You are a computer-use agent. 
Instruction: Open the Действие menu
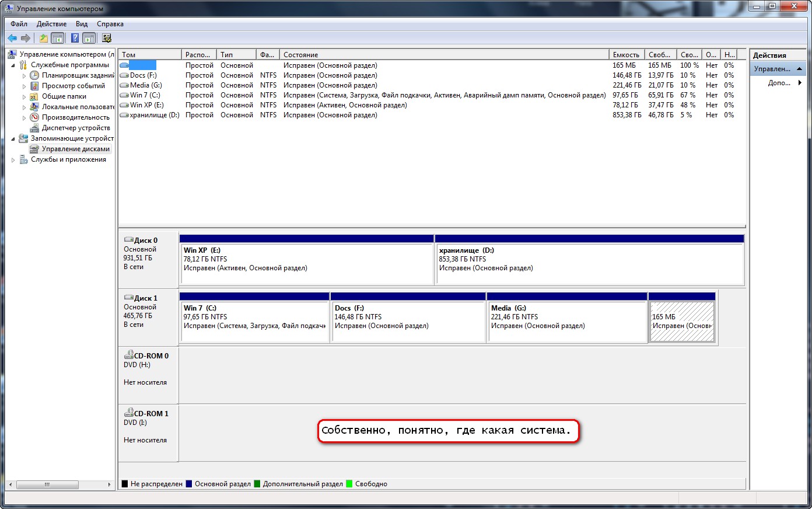[x=51, y=24]
